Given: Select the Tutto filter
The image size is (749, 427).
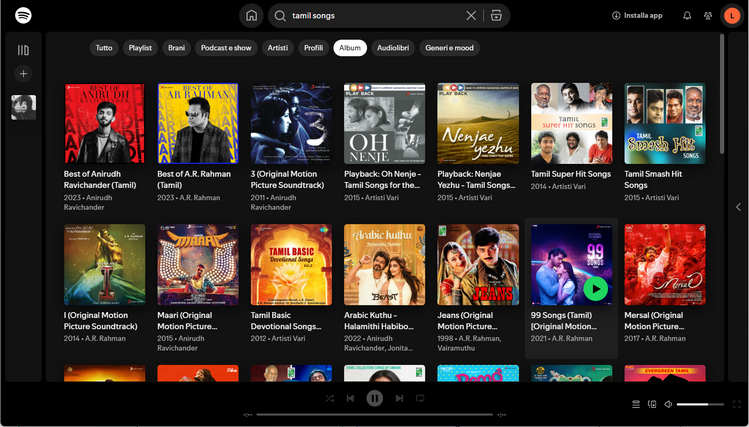Looking at the screenshot, I should pos(104,48).
